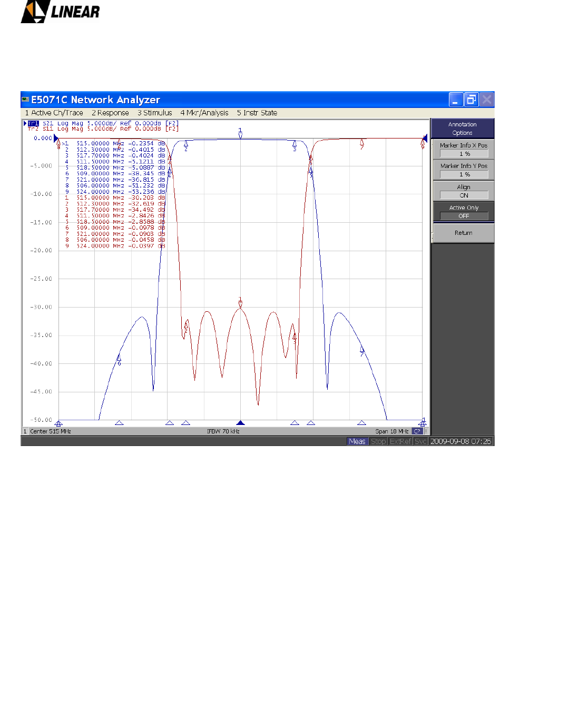The height and width of the screenshot is (712, 588).
Task: Click bottom-axis triangle for marker 6 at 509 MHz
Action: [x=119, y=422]
